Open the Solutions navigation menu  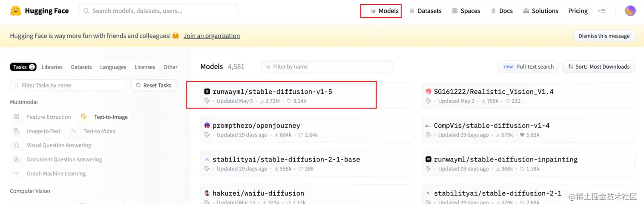pos(540,11)
